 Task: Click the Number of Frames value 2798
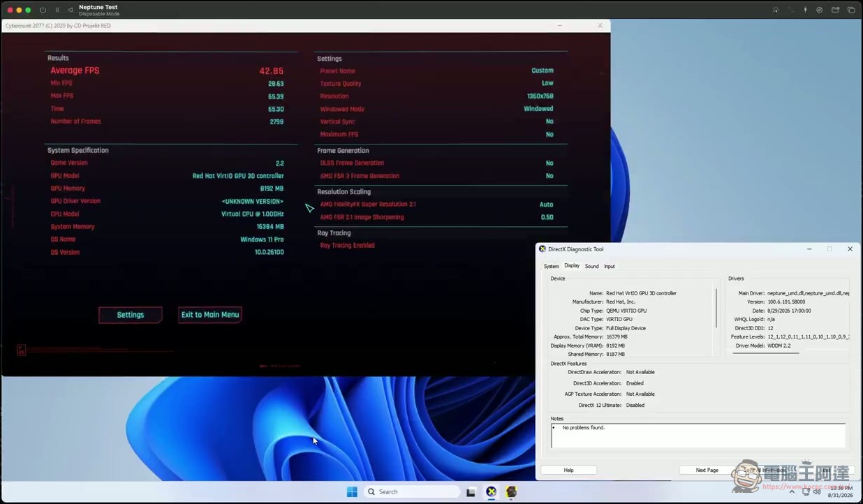coord(276,121)
